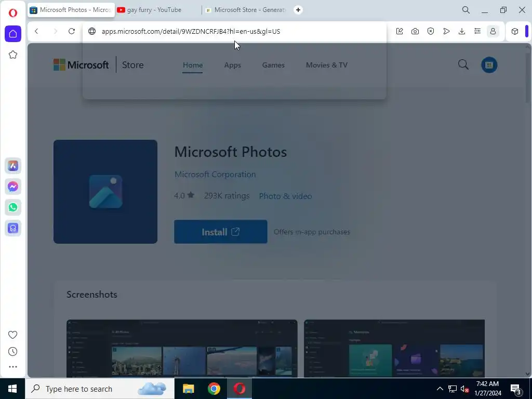The image size is (532, 399).
Task: Select the Games nav item
Action: 273,65
